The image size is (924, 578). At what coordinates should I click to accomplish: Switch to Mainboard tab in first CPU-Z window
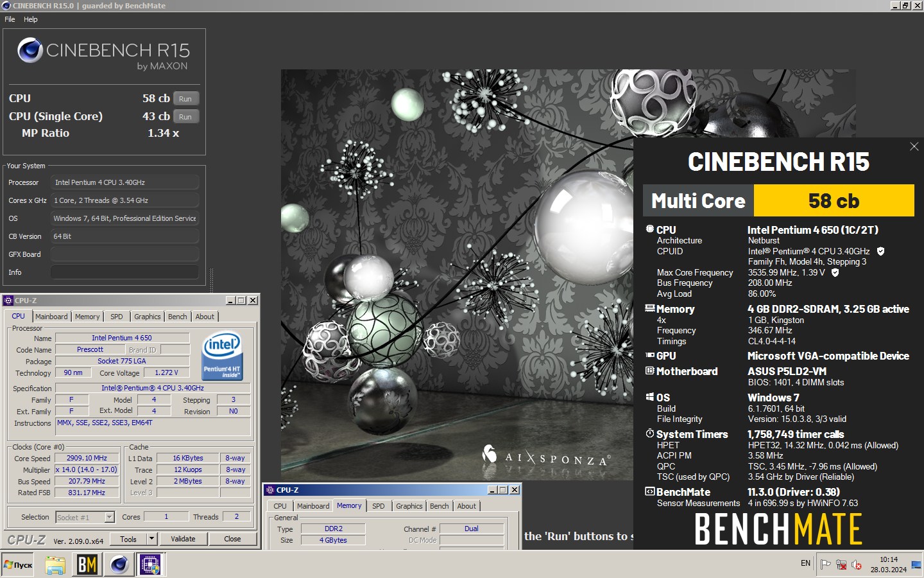(51, 317)
